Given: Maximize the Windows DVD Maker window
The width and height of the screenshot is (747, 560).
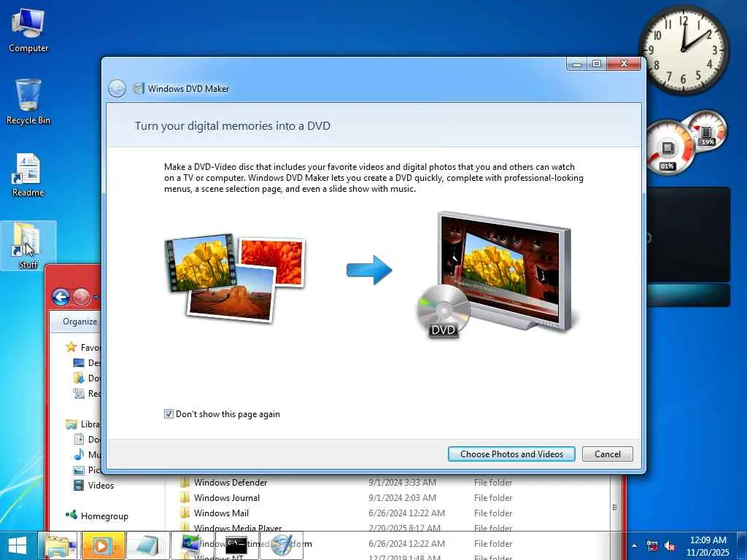Looking at the screenshot, I should pyautogui.click(x=597, y=63).
